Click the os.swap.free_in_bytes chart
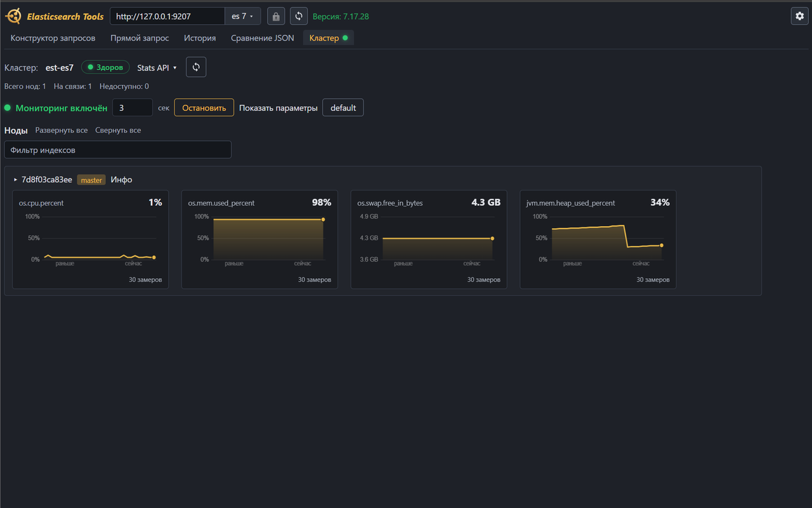Image resolution: width=812 pixels, height=508 pixels. (x=429, y=239)
